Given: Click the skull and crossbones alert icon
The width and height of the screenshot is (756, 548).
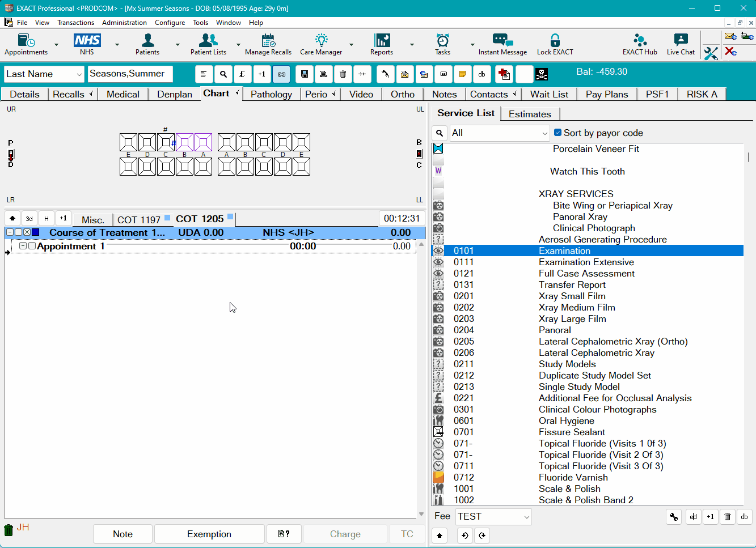Looking at the screenshot, I should (x=542, y=74).
